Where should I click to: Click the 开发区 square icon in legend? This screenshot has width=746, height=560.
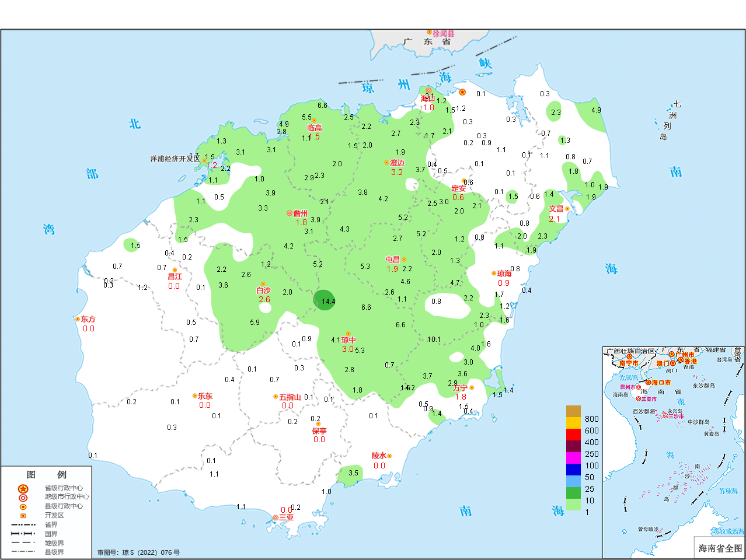(x=23, y=516)
